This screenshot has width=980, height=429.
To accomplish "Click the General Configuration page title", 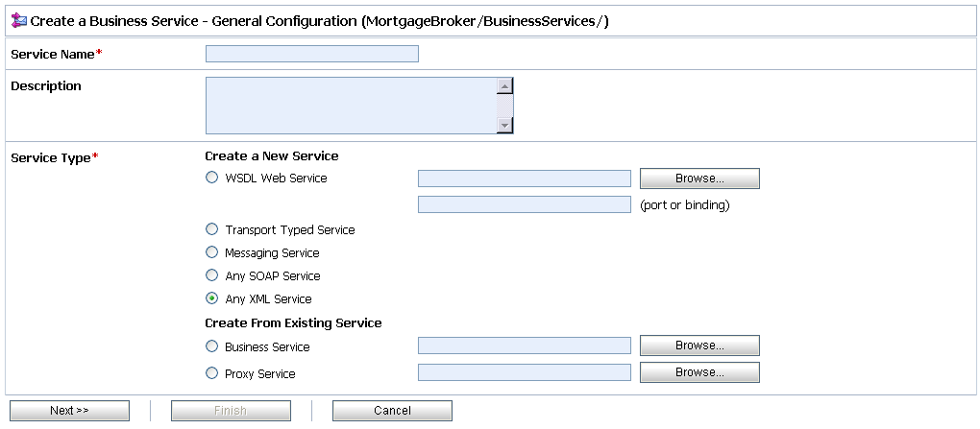I will pyautogui.click(x=319, y=21).
